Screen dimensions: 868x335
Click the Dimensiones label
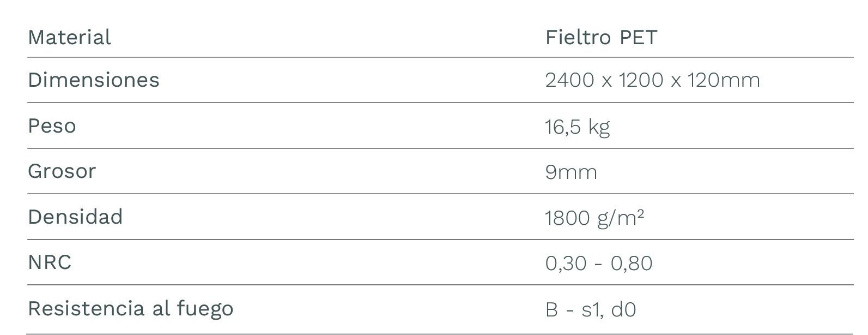93,80
